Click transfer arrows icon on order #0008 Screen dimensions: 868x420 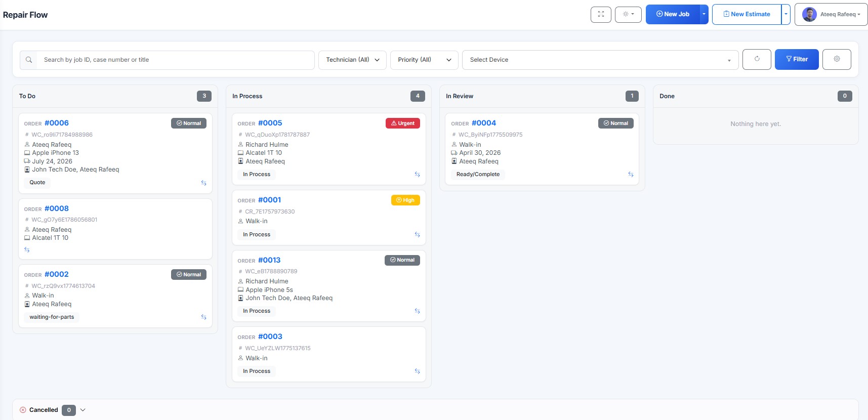27,249
